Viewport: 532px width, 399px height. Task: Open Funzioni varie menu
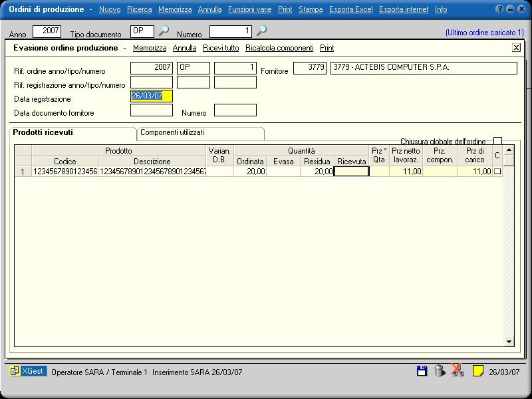click(250, 9)
